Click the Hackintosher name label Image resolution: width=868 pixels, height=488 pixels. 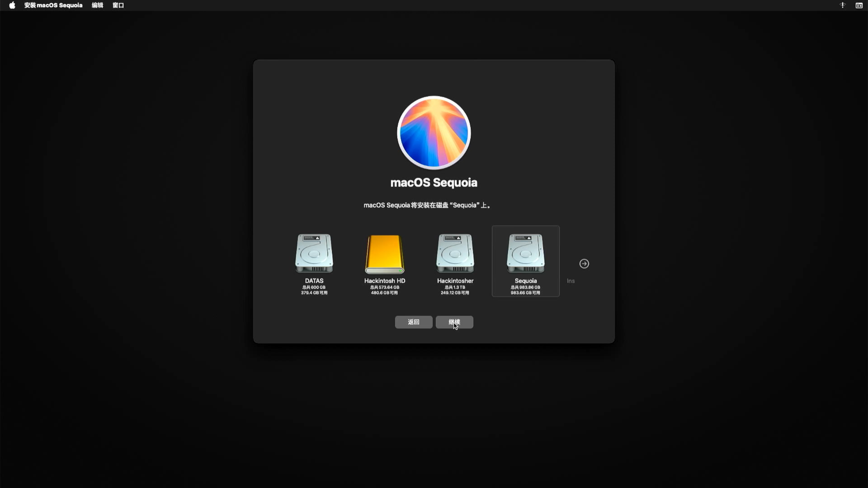point(455,281)
